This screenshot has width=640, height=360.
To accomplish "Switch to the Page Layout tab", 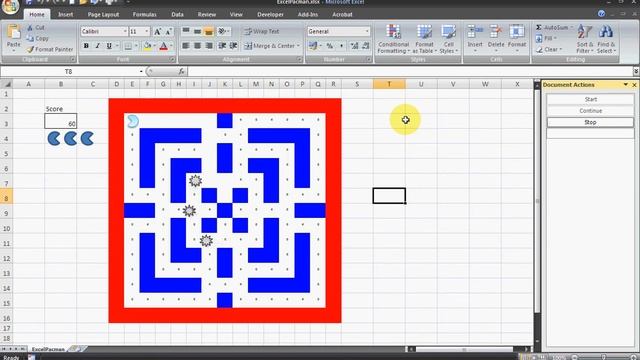I will [103, 14].
